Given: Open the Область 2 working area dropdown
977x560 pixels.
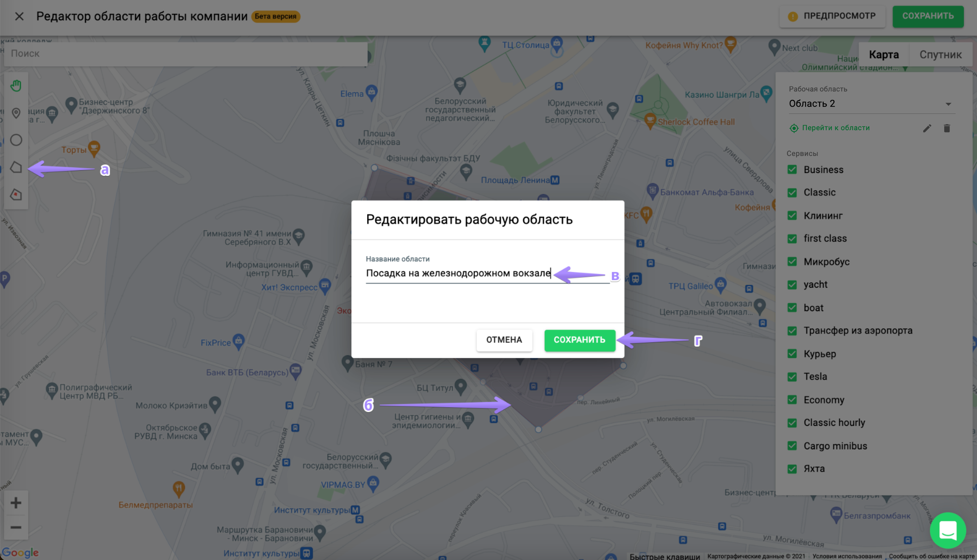Looking at the screenshot, I should click(x=869, y=104).
